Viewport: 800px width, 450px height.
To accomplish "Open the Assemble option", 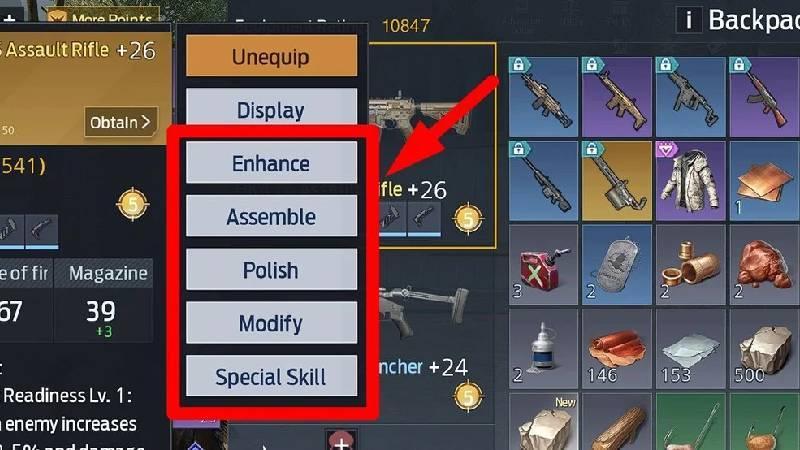I will (271, 216).
